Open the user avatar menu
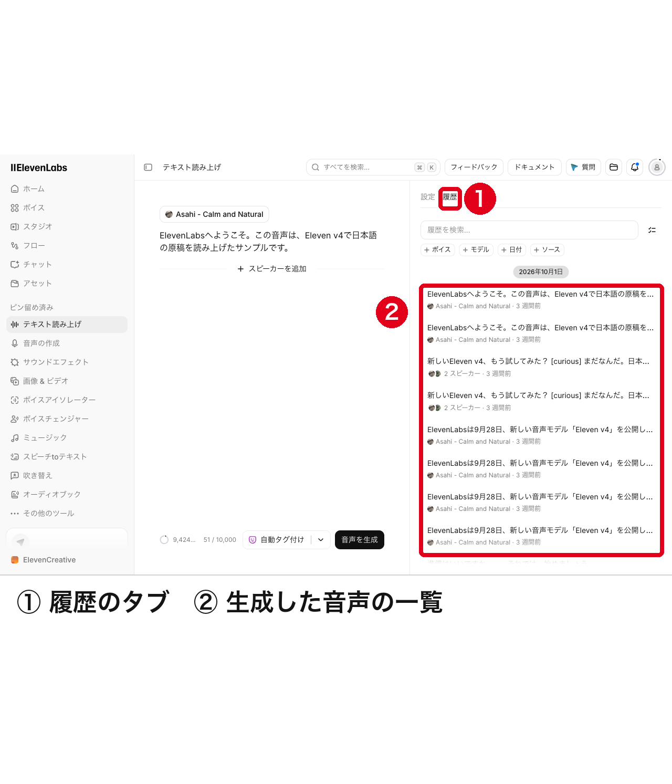The image size is (672, 784). point(657,168)
